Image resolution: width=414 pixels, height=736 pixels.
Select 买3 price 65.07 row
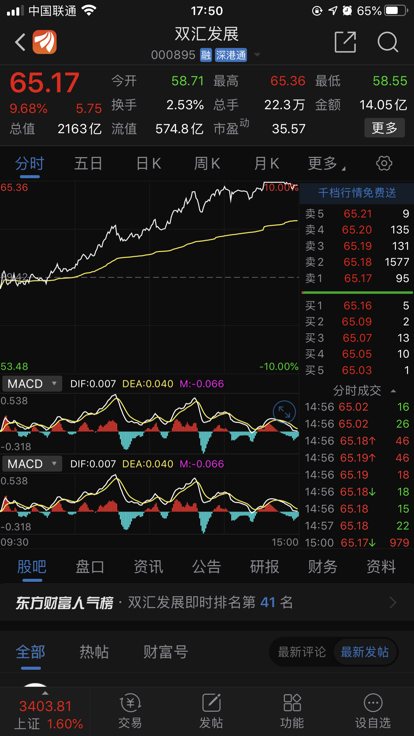[x=357, y=338]
